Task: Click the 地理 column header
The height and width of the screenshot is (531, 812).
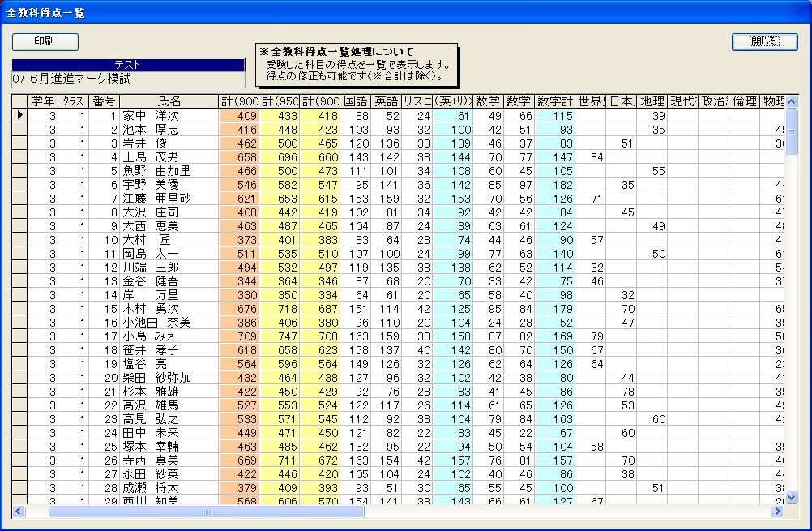Action: click(x=652, y=101)
